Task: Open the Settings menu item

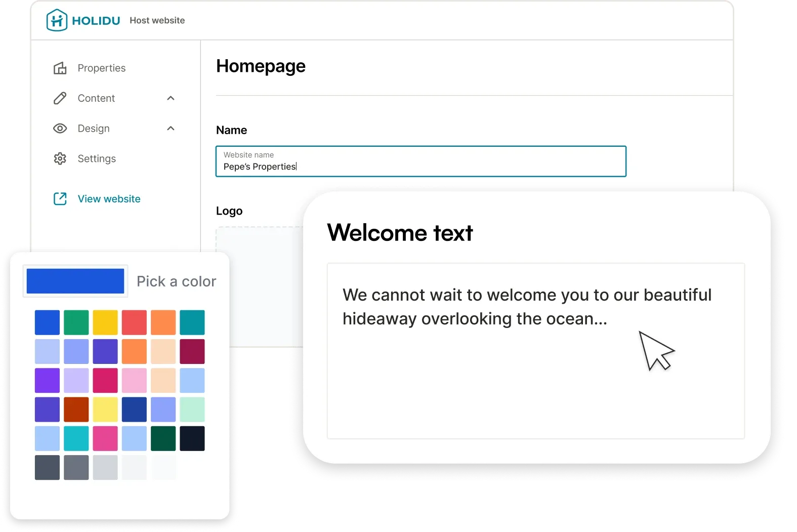Action: coord(97,159)
